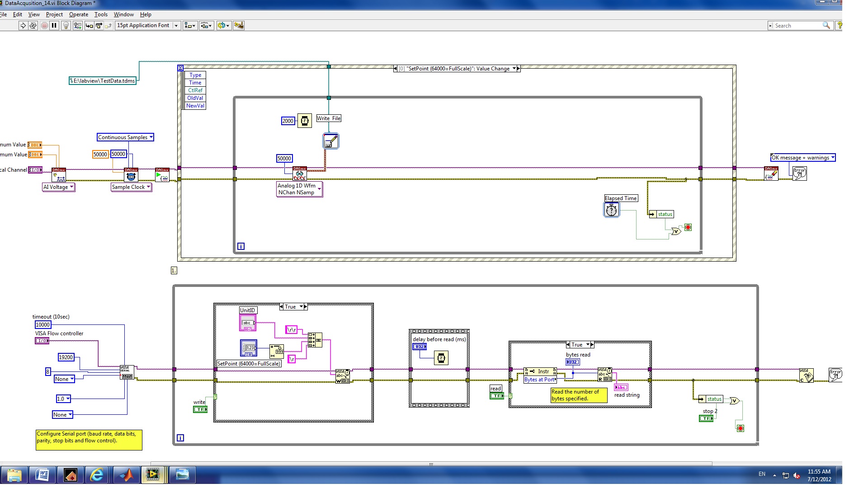Click the UnitID string control terminal
This screenshot has height=488, width=868.
point(248,323)
